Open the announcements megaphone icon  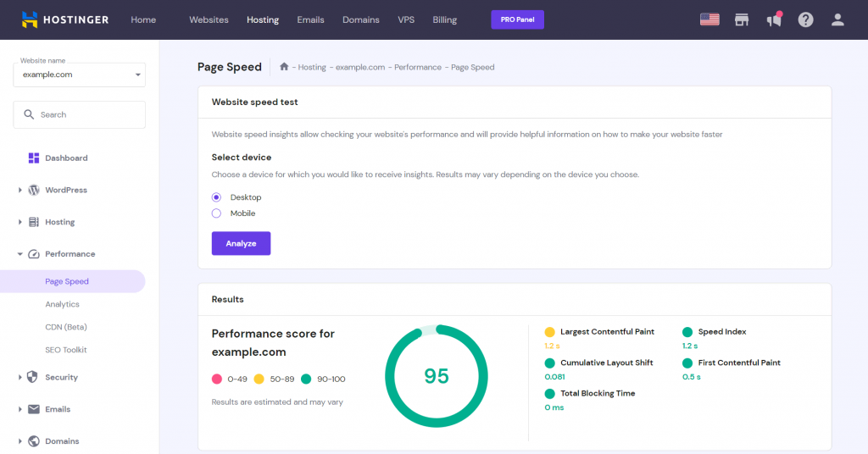coord(774,19)
